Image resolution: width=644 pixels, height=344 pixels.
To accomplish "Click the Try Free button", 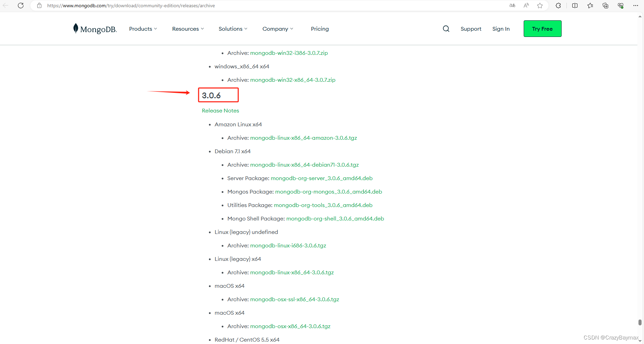I will [542, 29].
